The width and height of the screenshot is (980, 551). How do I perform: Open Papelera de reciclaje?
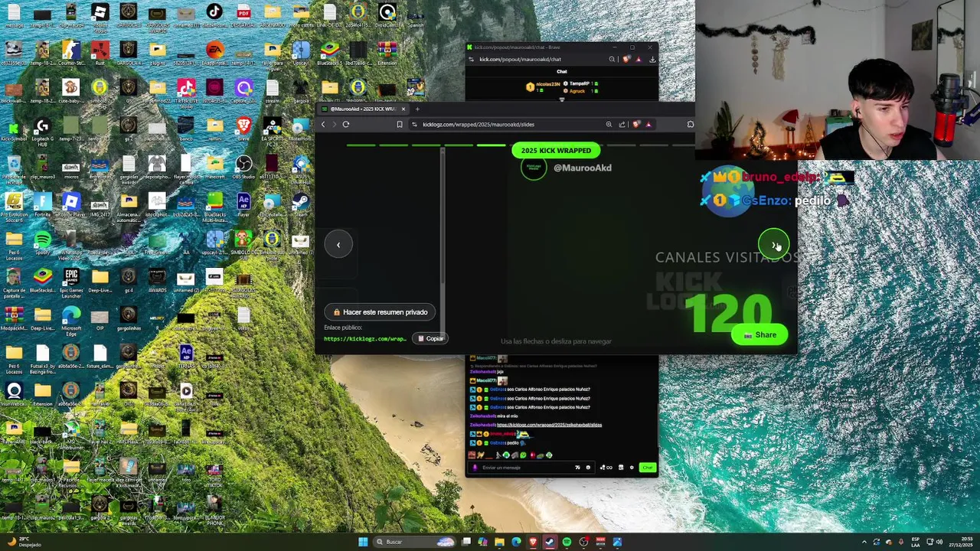pos(14,168)
